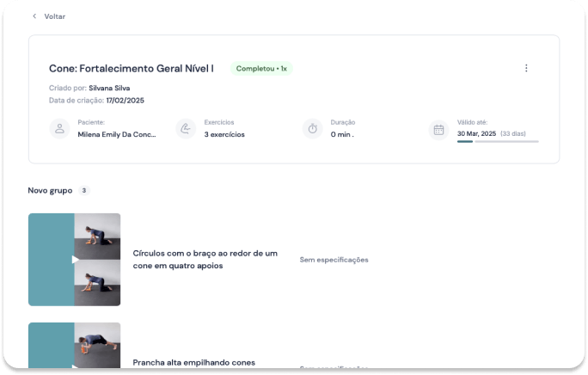Click the high plank exercise thumbnail
The image size is (588, 375).
(75, 348)
